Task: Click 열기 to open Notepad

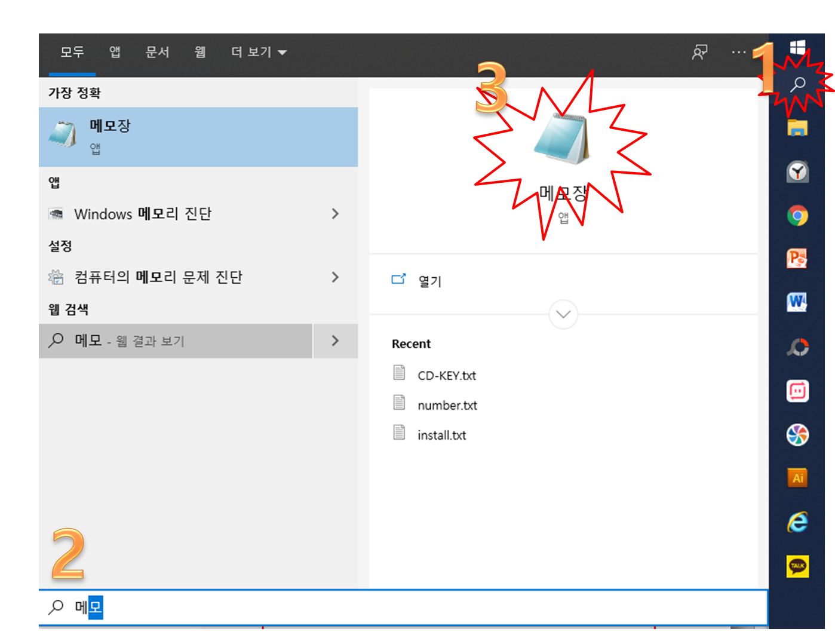Action: 417,281
